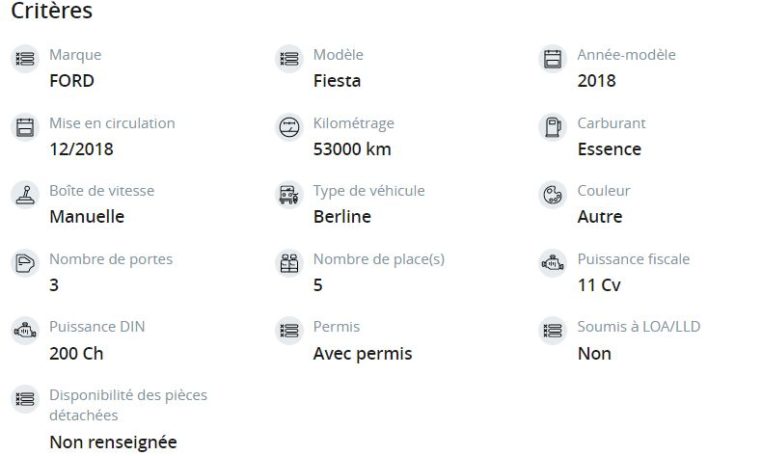762x456 pixels.
Task: Click the calendar icon for Mise en circulation
Action: click(x=25, y=127)
